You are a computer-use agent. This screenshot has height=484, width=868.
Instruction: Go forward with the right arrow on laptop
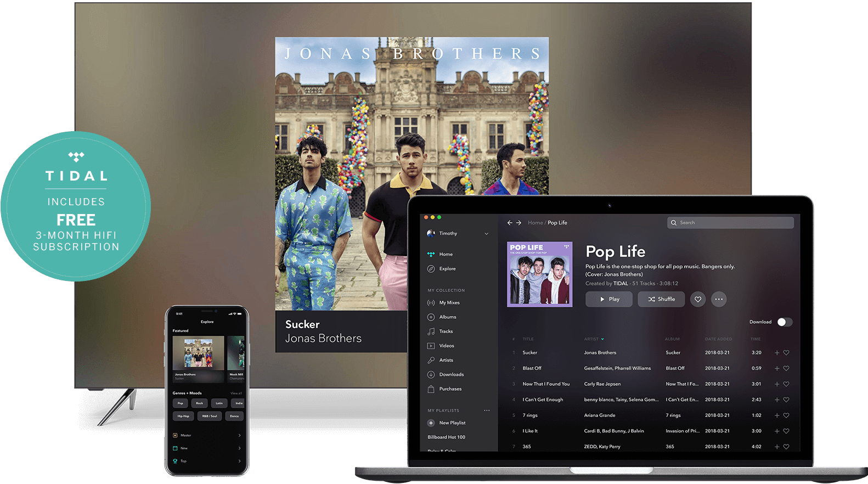pos(518,223)
